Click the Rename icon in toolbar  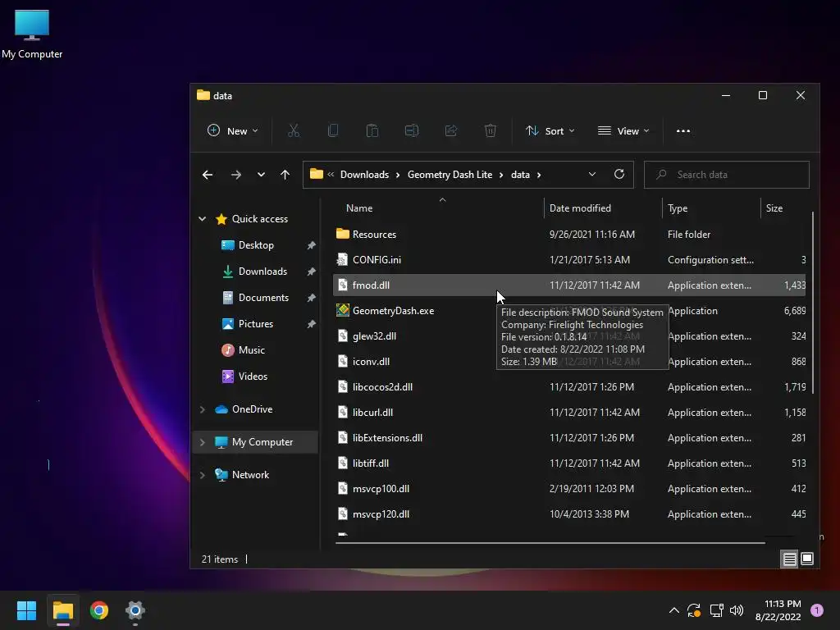(412, 130)
